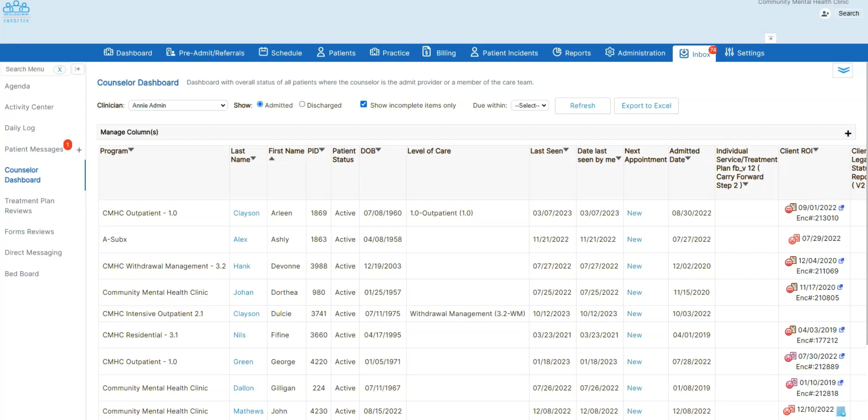Image resolution: width=868 pixels, height=420 pixels.
Task: Uncheck Show incomplete items only
Action: tap(363, 105)
